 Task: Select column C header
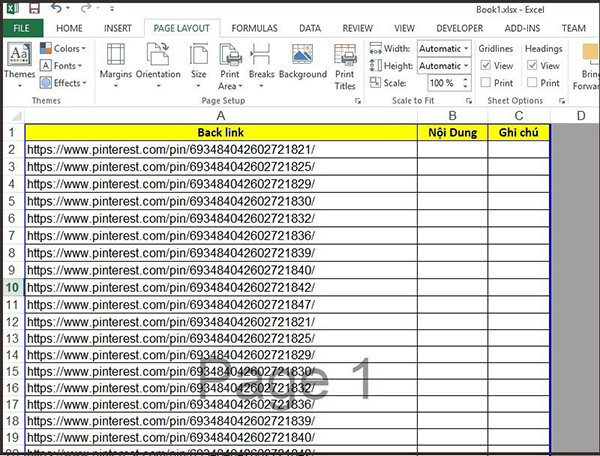coord(519,116)
